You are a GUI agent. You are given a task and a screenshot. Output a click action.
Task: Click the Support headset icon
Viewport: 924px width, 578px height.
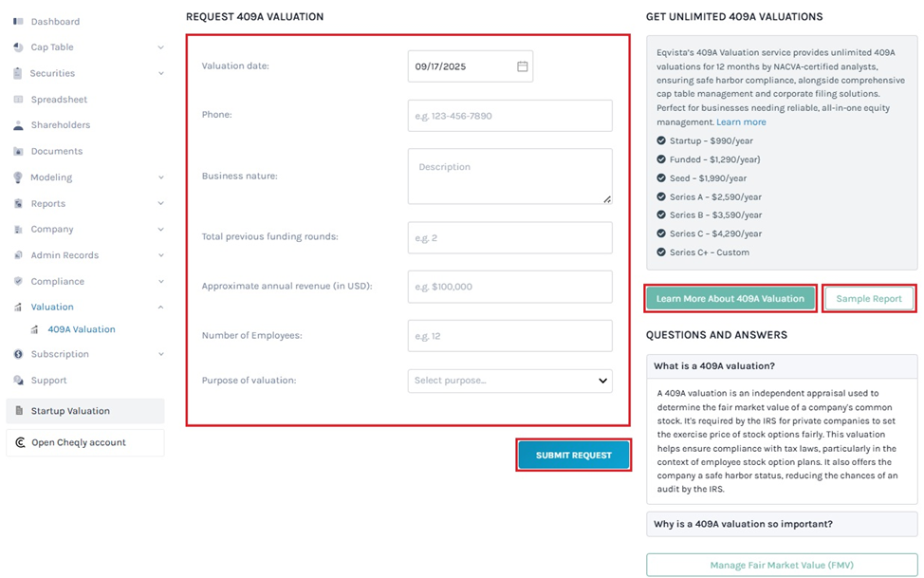[x=19, y=381]
